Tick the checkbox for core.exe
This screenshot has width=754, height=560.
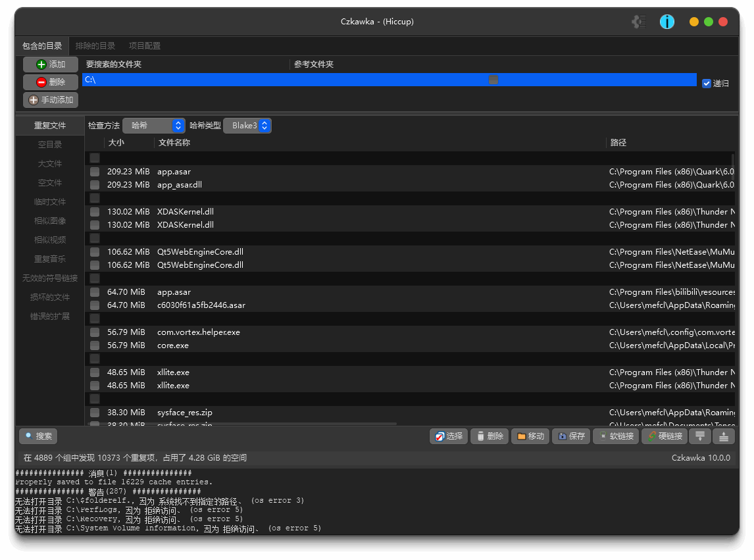(x=95, y=345)
